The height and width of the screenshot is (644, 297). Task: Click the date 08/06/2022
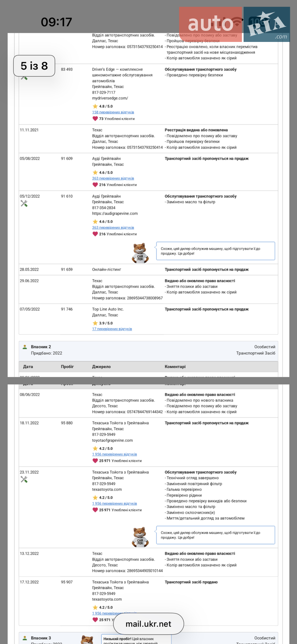point(30,394)
